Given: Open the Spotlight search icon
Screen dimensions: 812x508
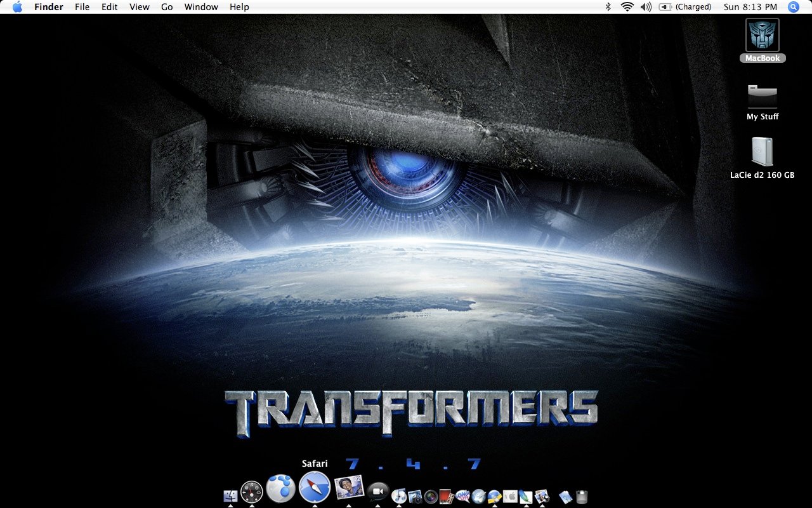Looking at the screenshot, I should click(x=793, y=7).
